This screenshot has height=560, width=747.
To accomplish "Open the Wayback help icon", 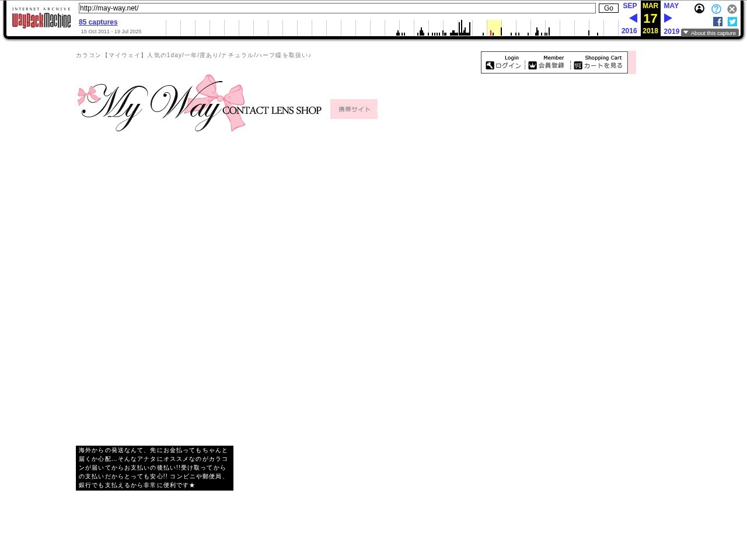I will click(716, 9).
